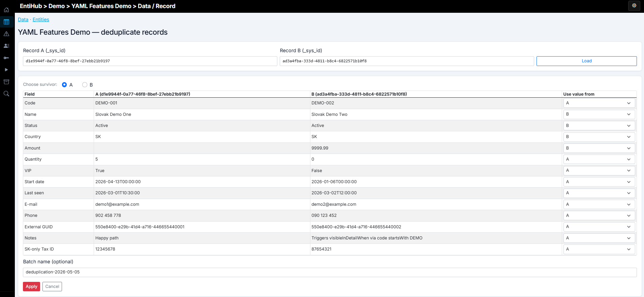The image size is (644, 297).
Task: Open External GUID row value source dropdown
Action: 599,227
